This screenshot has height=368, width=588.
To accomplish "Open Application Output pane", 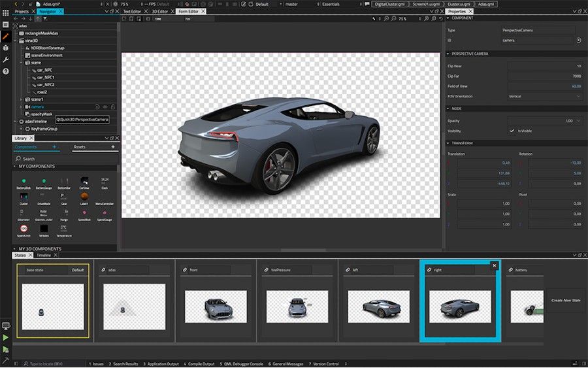I will (161, 363).
